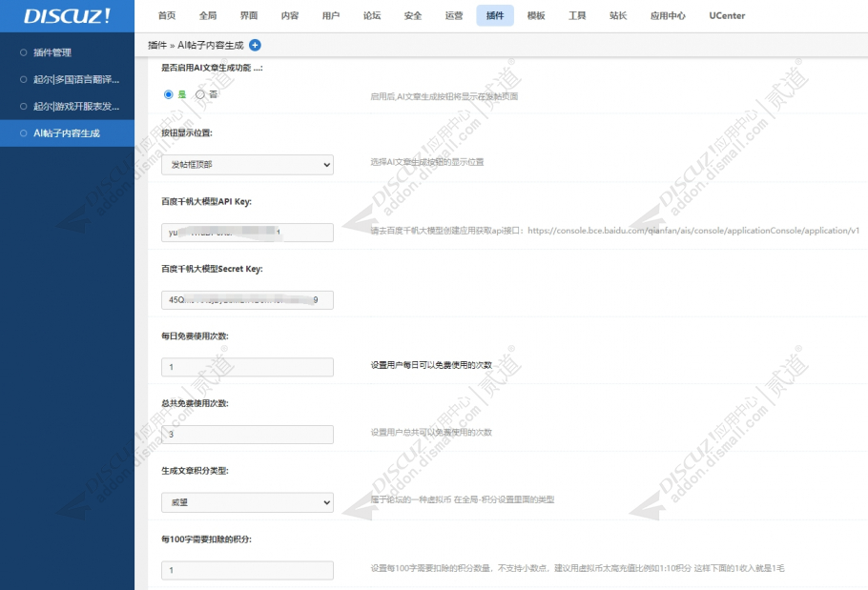Open the 论坛 menu
The width and height of the screenshot is (868, 590).
click(371, 15)
